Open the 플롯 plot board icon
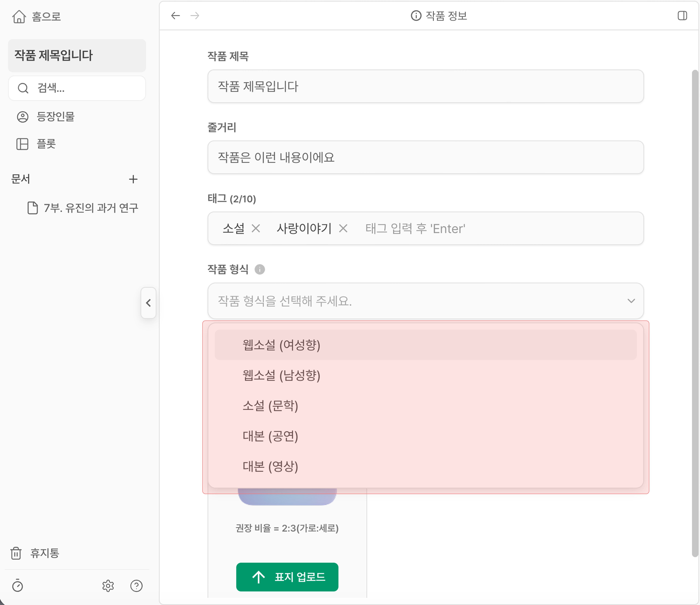 coord(22,144)
